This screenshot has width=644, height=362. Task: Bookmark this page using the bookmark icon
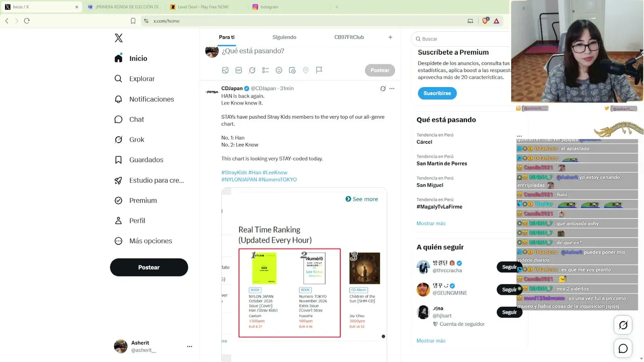click(x=133, y=21)
